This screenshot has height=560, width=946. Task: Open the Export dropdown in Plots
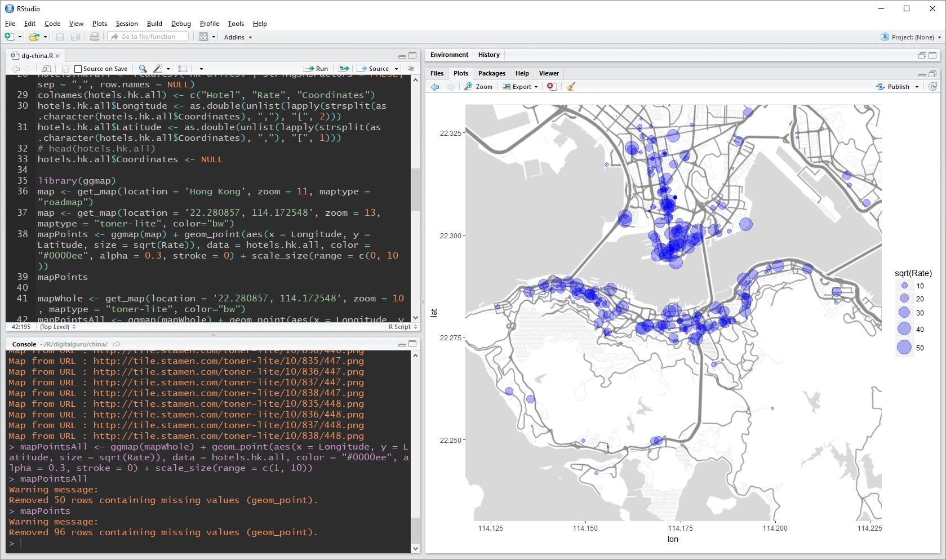click(x=521, y=87)
